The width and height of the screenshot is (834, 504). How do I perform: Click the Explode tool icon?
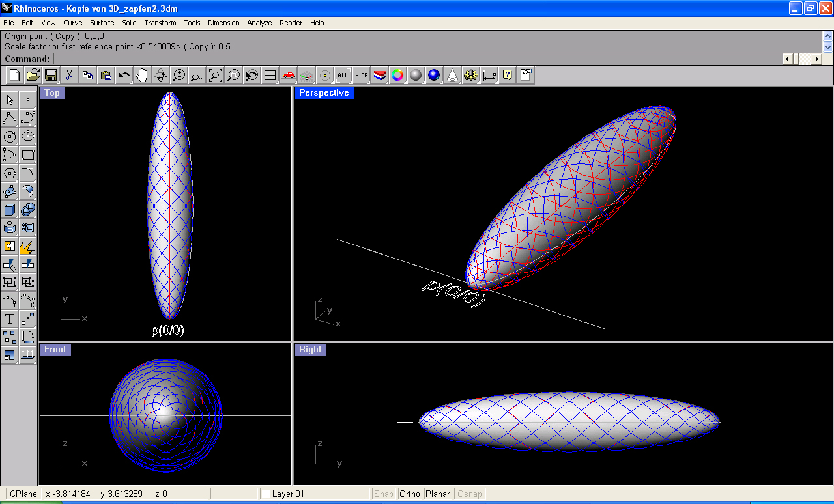(x=28, y=245)
